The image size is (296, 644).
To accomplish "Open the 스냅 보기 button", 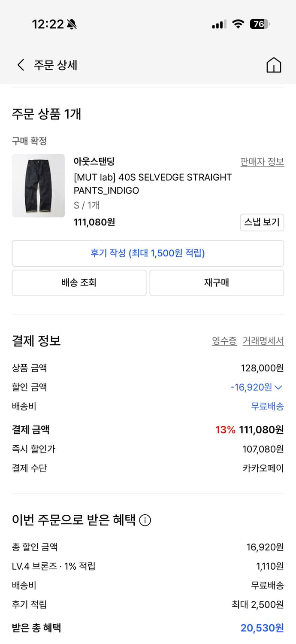I will [x=262, y=222].
